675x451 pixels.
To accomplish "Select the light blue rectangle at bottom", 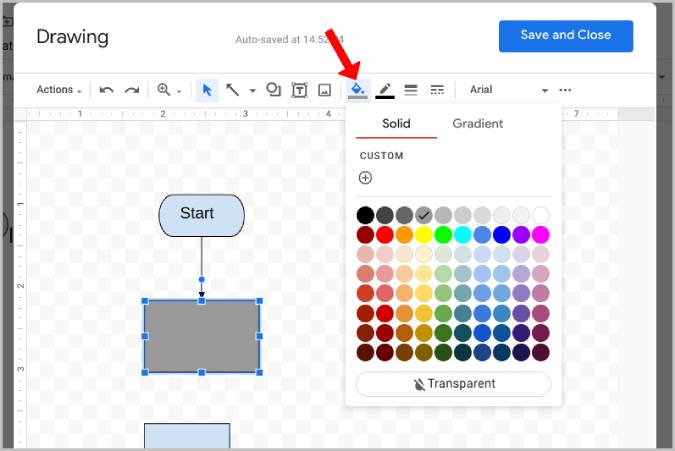I will tap(187, 436).
